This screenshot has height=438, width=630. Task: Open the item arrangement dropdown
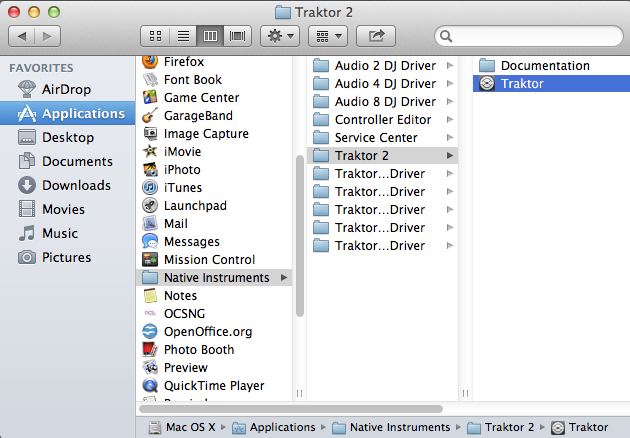pyautogui.click(x=326, y=36)
